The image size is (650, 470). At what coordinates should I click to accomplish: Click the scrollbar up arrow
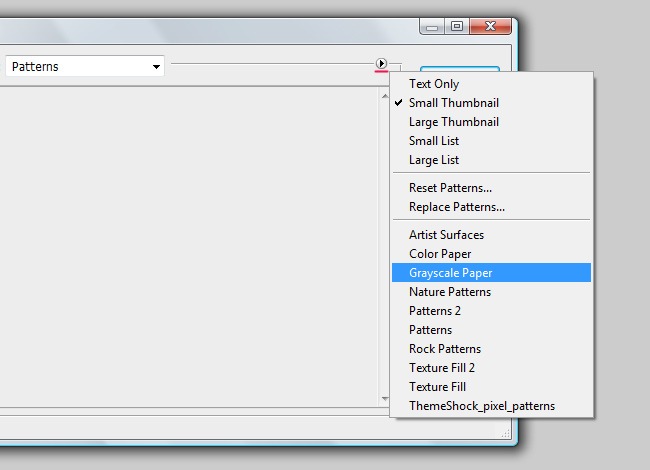tap(385, 96)
